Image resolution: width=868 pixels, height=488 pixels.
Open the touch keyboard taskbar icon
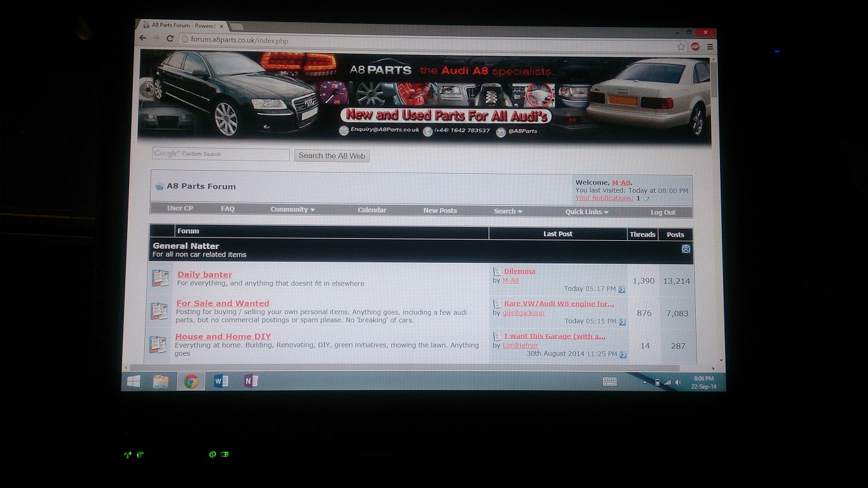609,382
